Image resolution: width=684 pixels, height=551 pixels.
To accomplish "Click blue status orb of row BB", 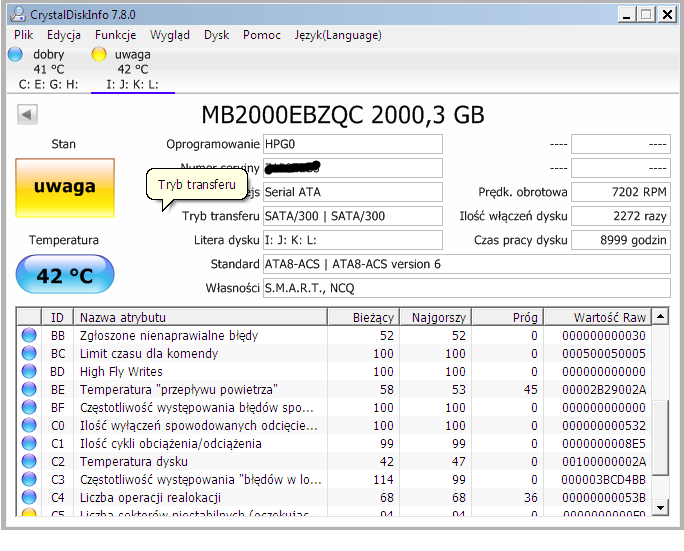I will pos(29,335).
